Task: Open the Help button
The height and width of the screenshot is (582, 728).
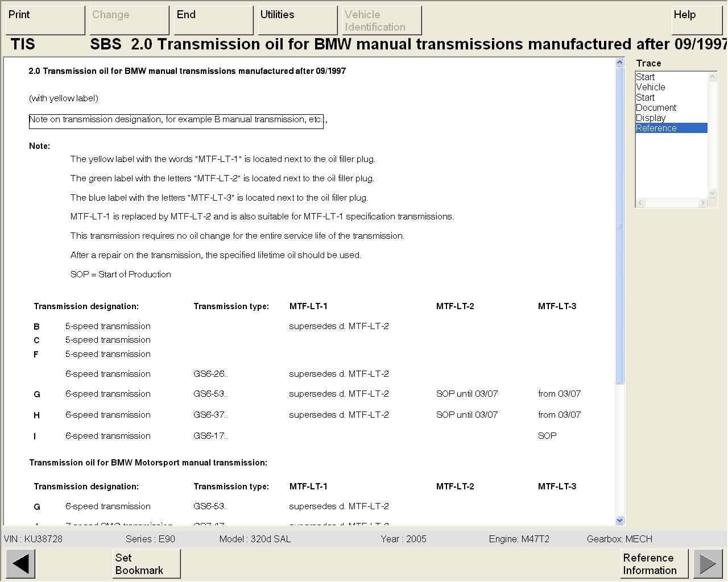Action: point(696,20)
